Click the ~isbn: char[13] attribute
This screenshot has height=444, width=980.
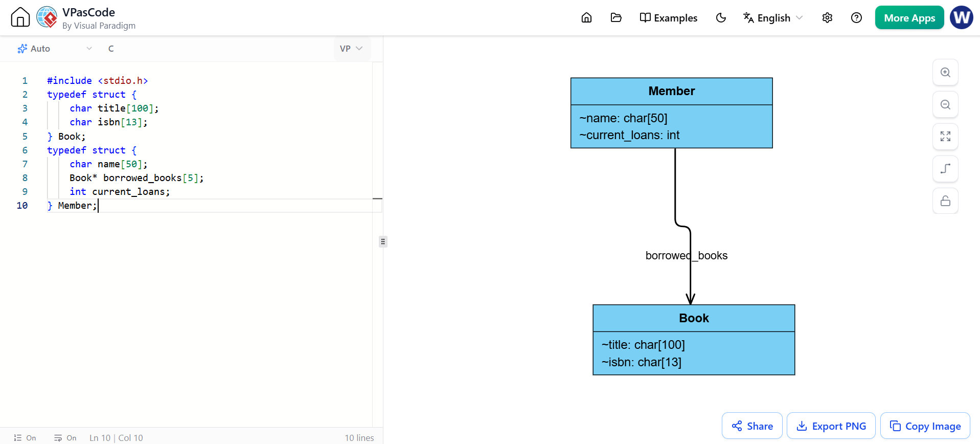[641, 362]
